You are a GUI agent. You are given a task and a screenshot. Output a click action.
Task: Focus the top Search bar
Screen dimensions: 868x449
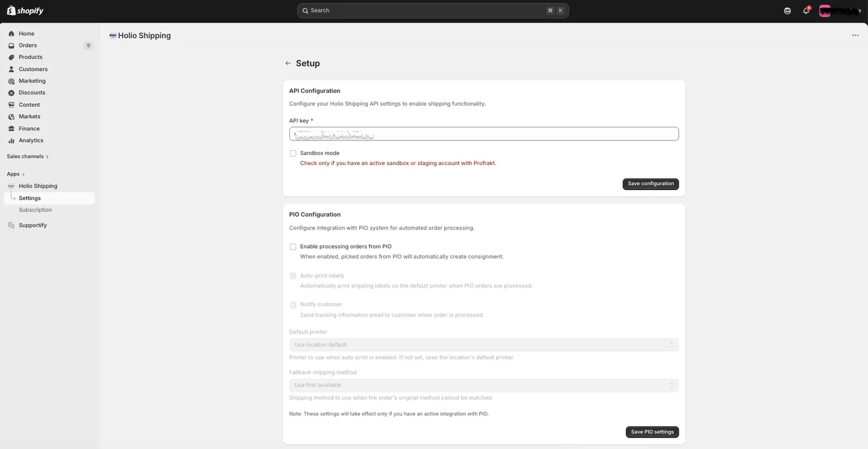point(433,11)
